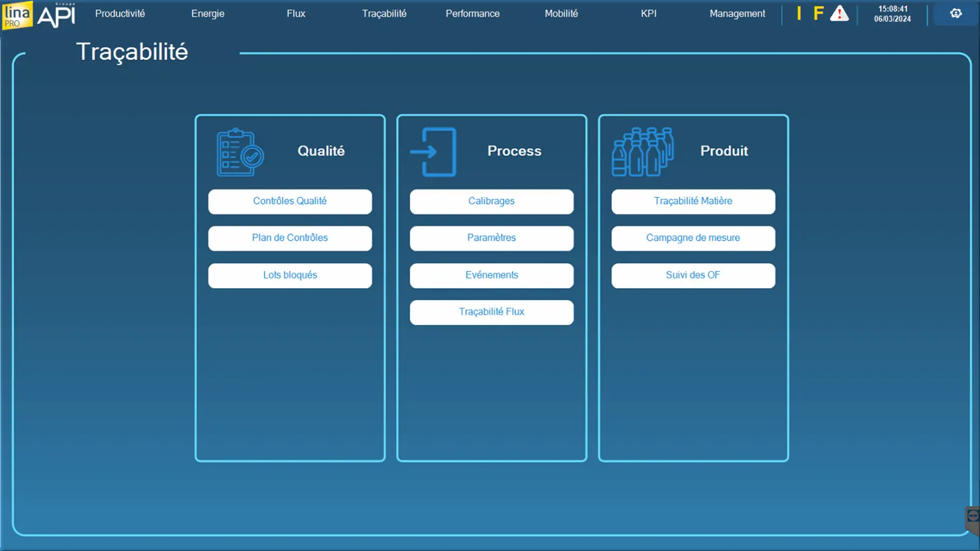The height and width of the screenshot is (551, 980).
Task: Open the Energie menu
Action: [x=208, y=14]
